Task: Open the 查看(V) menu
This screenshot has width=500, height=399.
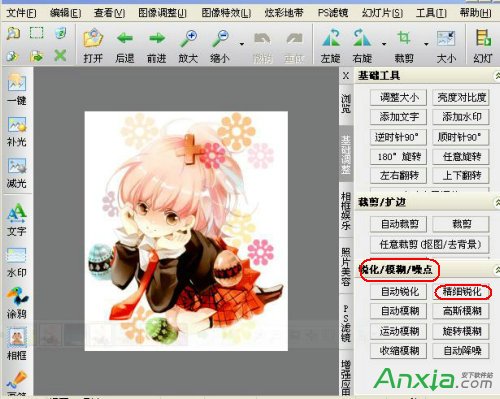Action: tap(109, 13)
